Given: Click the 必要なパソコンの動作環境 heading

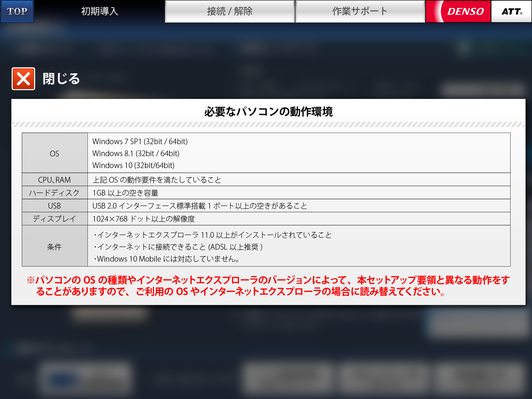Looking at the screenshot, I should pyautogui.click(x=268, y=112).
